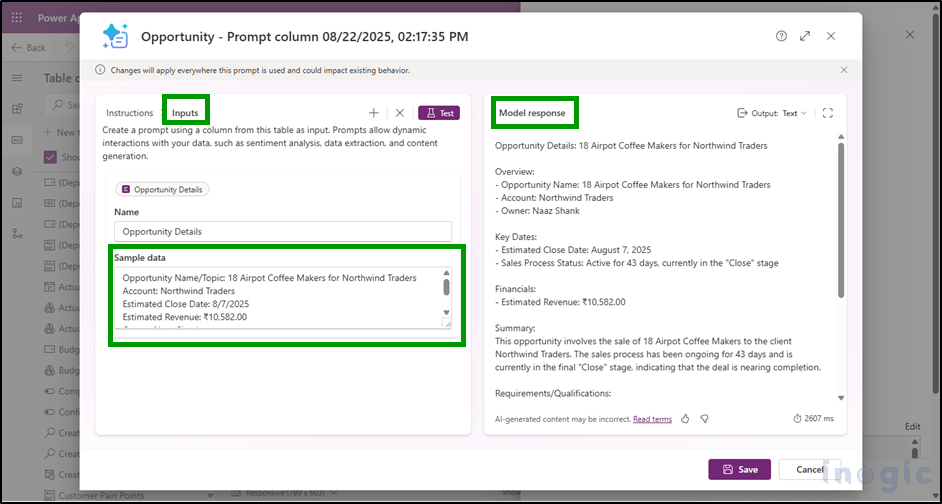Toggle the Show checkbox in background table pane
This screenshot has width=942, height=504.
[50, 157]
